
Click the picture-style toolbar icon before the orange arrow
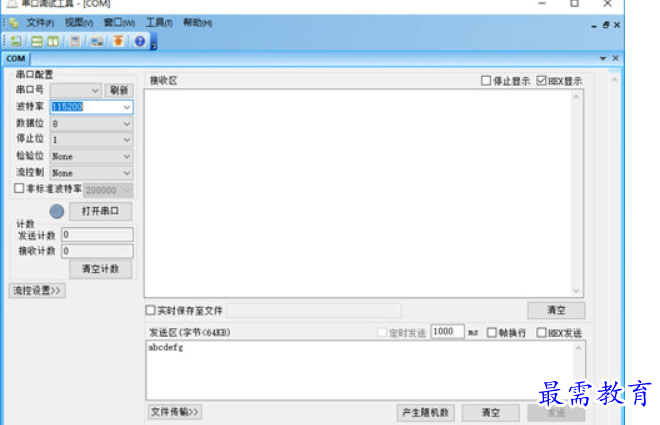97,41
